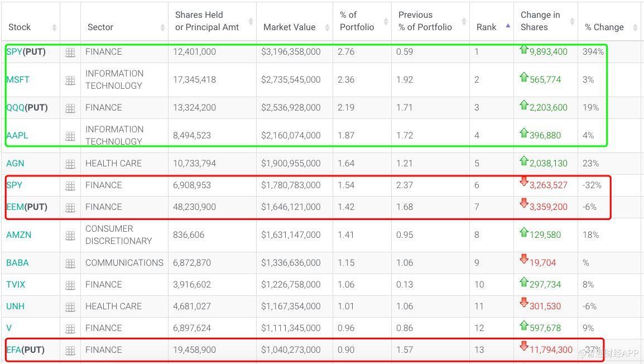The image size is (644, 364).
Task: Click the AAPL ticker link
Action: (17, 135)
